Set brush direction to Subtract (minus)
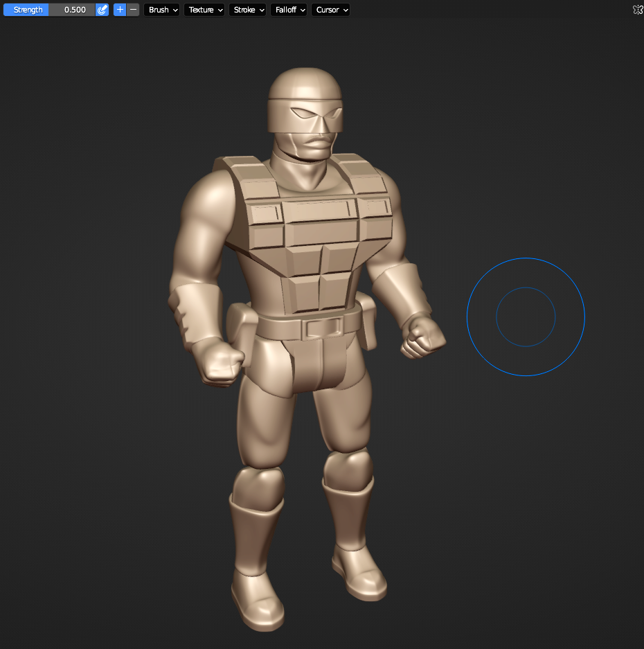 coord(133,10)
